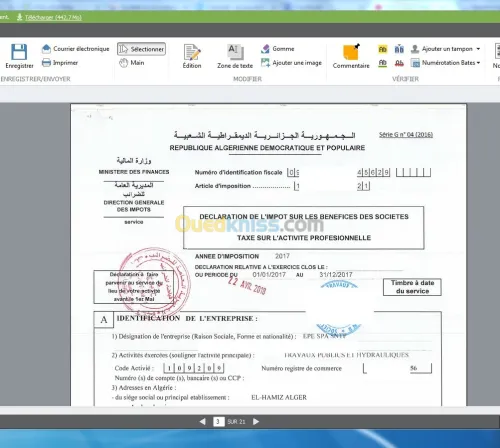Viewport: 500px width, 448px height.
Task: Click 'TAXE SUR L'ACTIVITE PROFESIONNELLE' heading
Action: tap(304, 238)
